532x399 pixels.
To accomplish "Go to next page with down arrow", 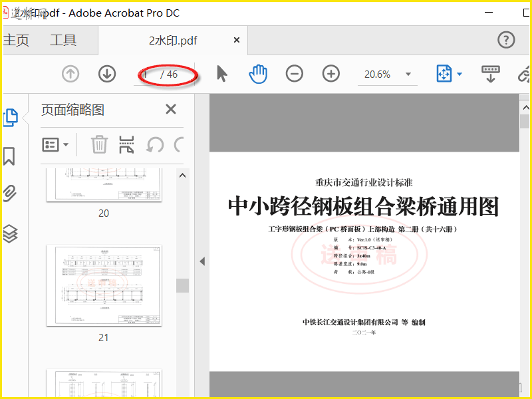I will 107,74.
